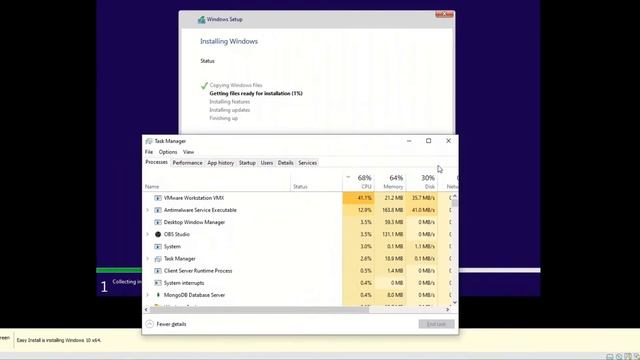Click the Client Server Runtime Process icon
The width and height of the screenshot is (640, 360).
[x=158, y=271]
